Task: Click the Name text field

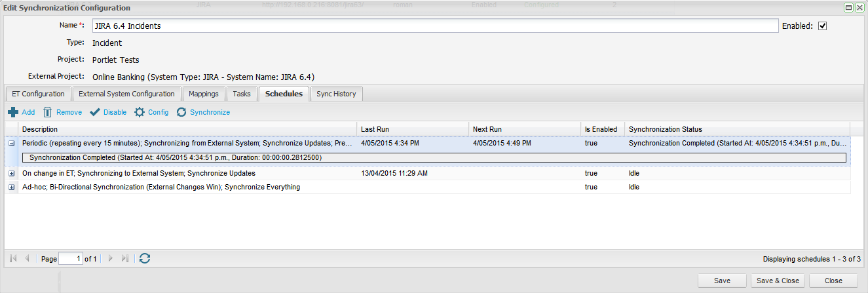Action: (435, 26)
